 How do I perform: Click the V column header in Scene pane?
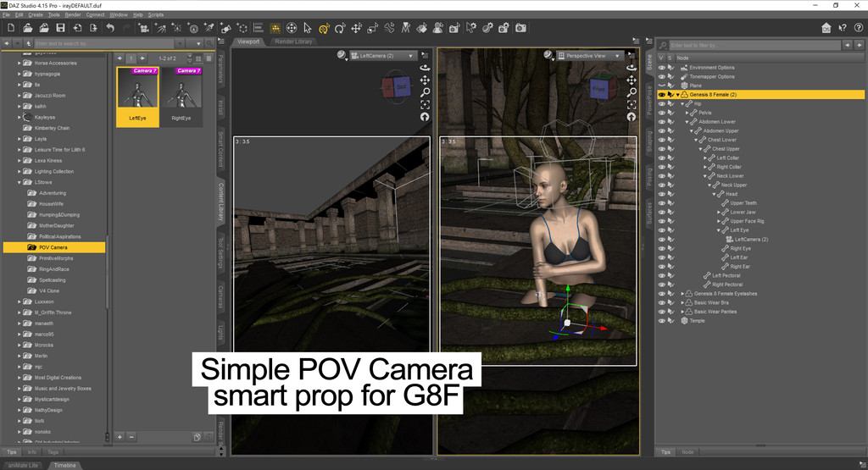(661, 58)
